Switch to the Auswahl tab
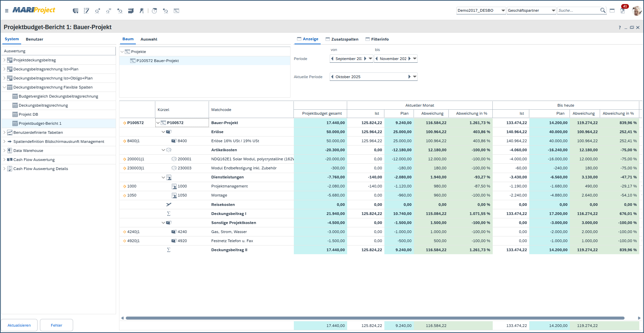Image resolution: width=644 pixels, height=333 pixels. pyautogui.click(x=149, y=39)
